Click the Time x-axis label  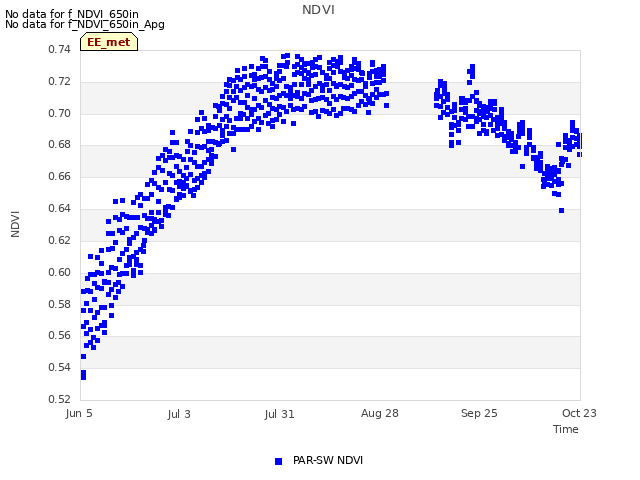pyautogui.click(x=566, y=429)
